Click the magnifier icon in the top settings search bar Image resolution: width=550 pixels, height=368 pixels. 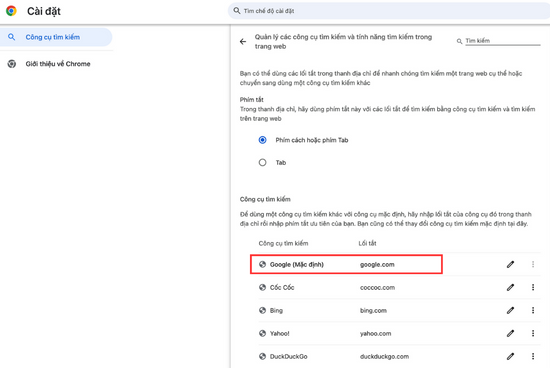(237, 11)
